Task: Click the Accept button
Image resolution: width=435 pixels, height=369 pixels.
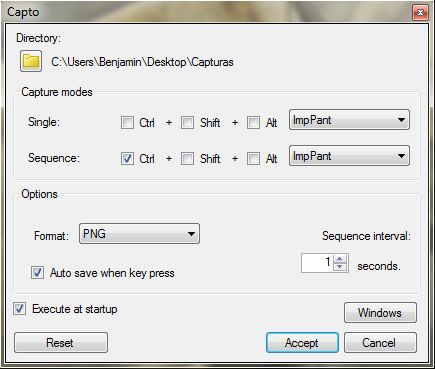Action: pos(302,343)
